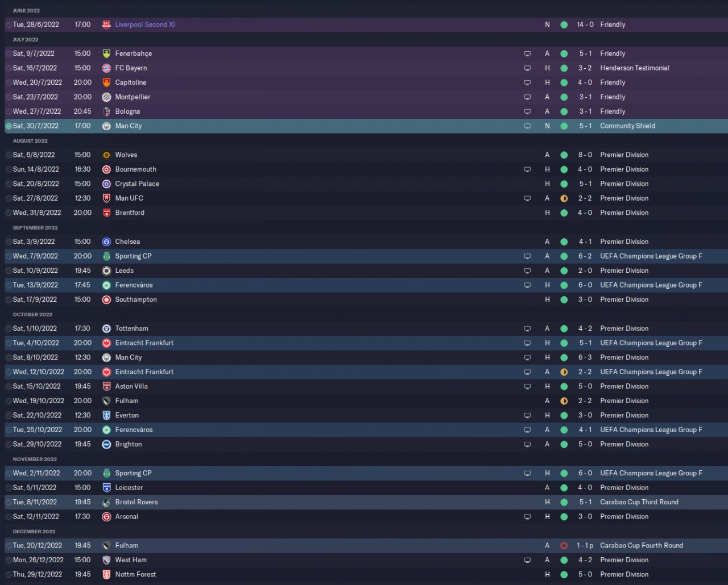Click the red loss circle for Fulham cup tie

564,546
